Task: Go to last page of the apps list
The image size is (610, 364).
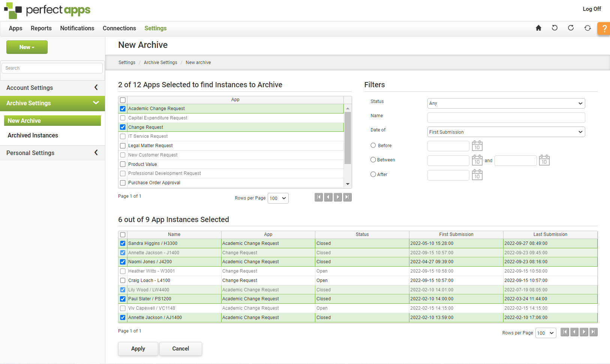Action: [x=348, y=197]
